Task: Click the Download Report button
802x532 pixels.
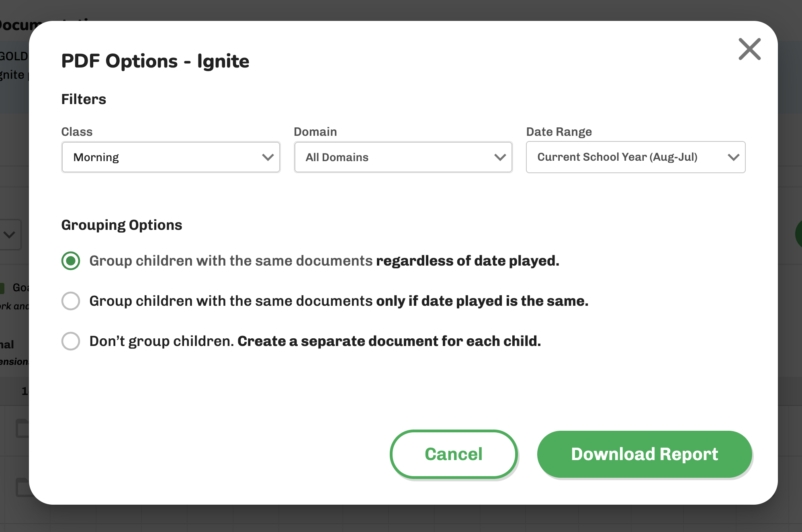Action: point(644,454)
